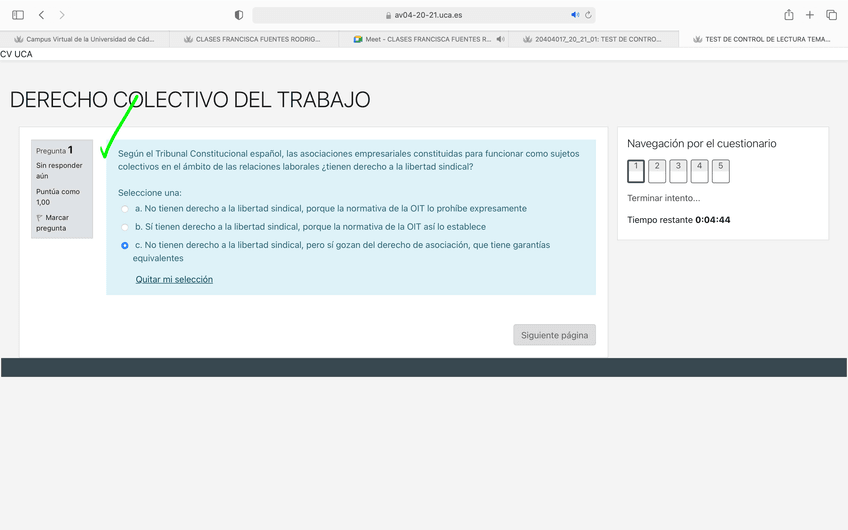Image resolution: width=848 pixels, height=530 pixels.
Task: Open the Share icon in the toolbar
Action: 789,15
